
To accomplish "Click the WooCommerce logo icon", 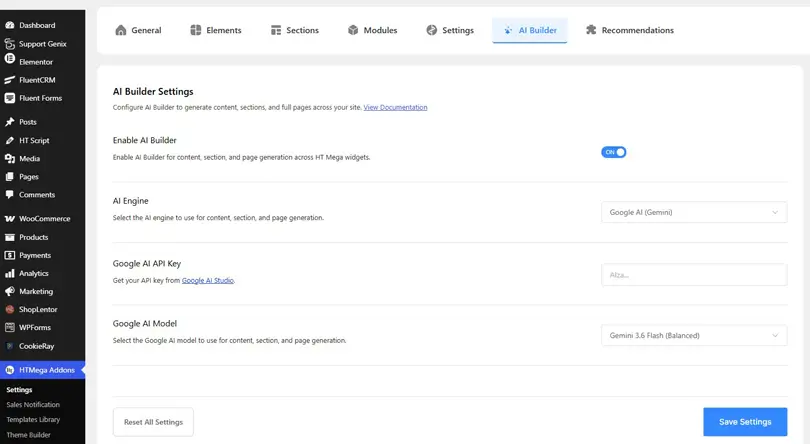I will coord(9,219).
